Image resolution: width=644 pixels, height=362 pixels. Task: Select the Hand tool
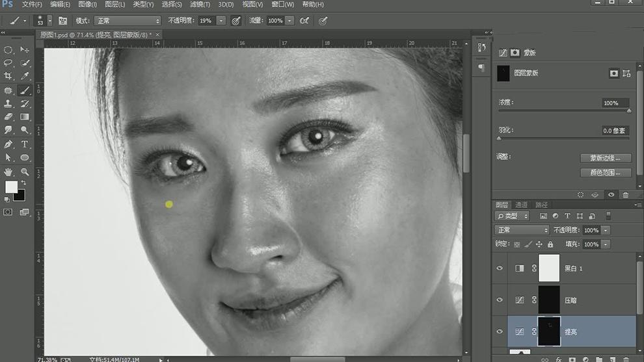tap(8, 172)
